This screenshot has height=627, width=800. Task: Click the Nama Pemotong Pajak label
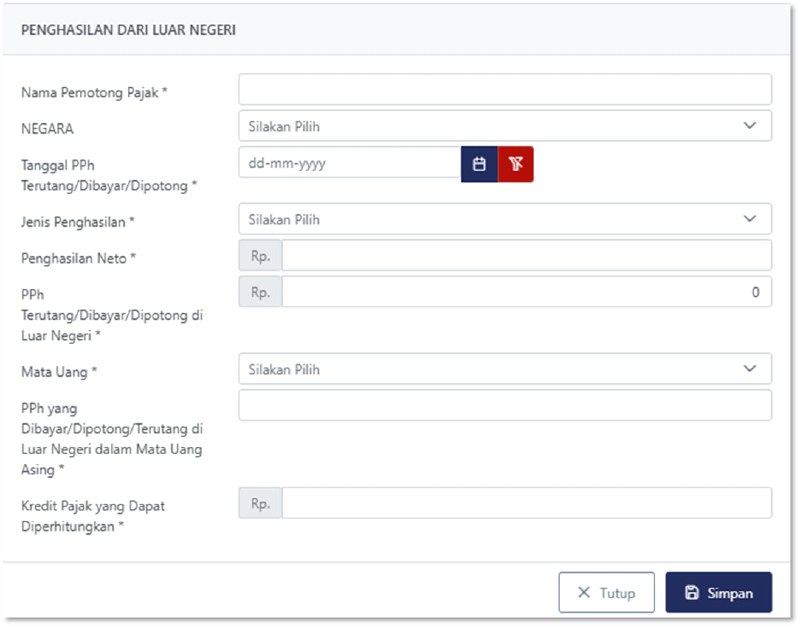point(94,92)
